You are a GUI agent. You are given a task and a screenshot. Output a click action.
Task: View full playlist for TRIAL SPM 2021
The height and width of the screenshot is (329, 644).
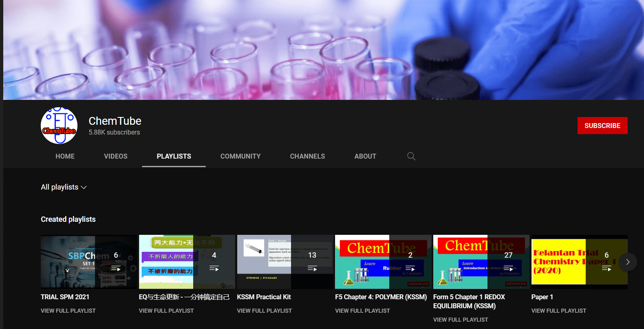pos(68,311)
